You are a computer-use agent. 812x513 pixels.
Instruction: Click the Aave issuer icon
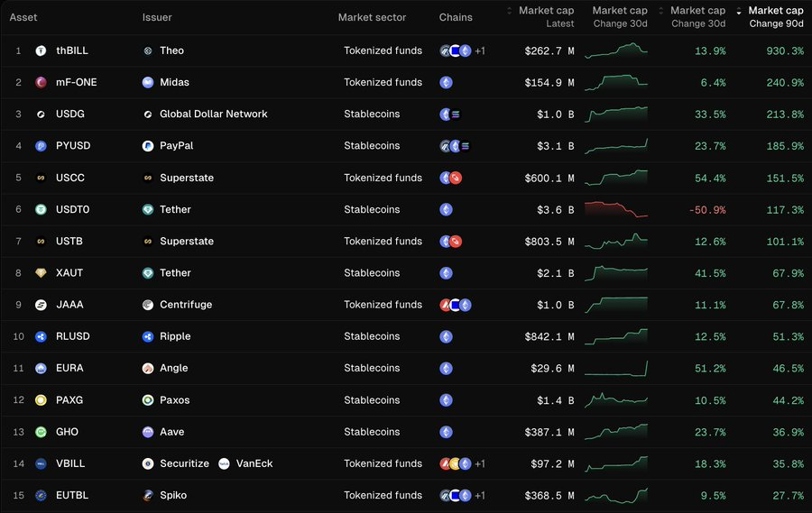[x=148, y=432]
